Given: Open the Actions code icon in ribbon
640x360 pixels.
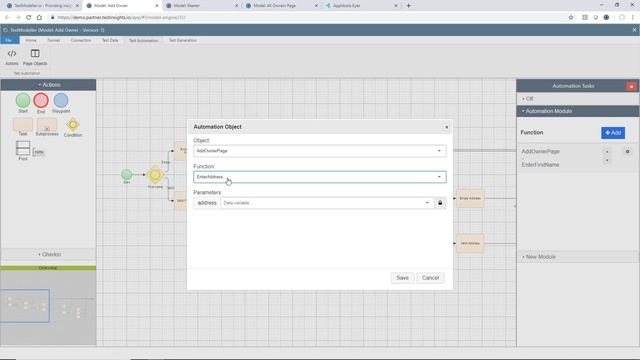Looking at the screenshot, I should (x=12, y=57).
